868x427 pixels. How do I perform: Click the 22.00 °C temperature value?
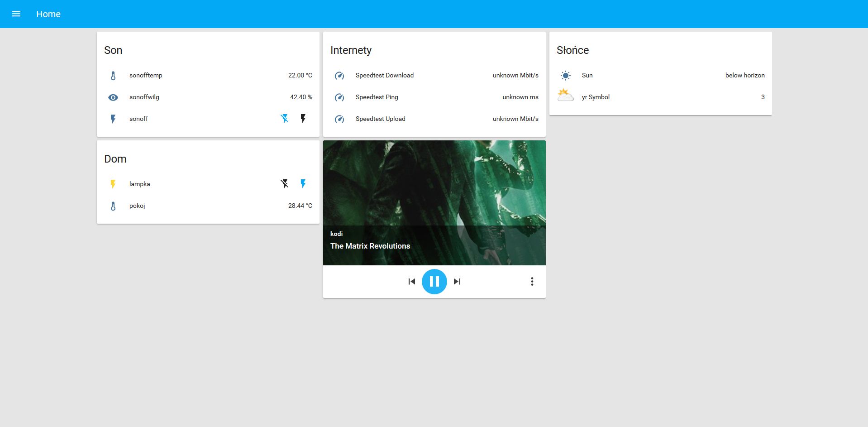[x=300, y=75]
